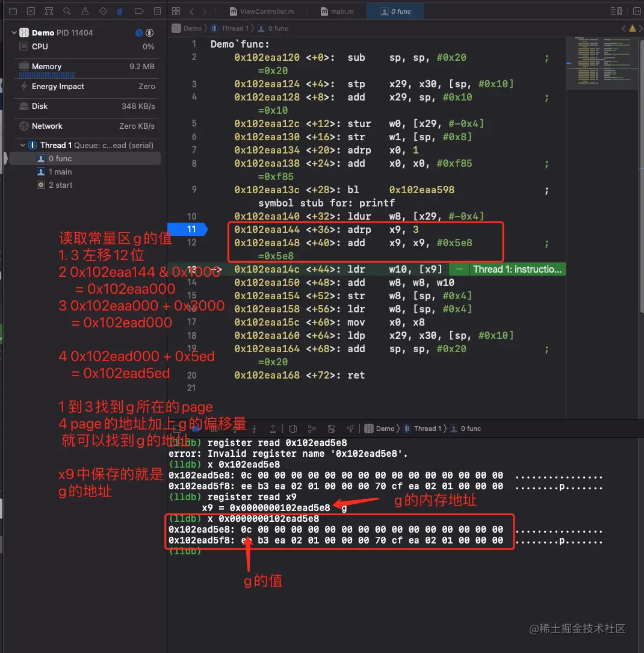Image resolution: width=644 pixels, height=653 pixels.
Task: Click the yellow warning icon in jump bar
Action: click(x=633, y=28)
